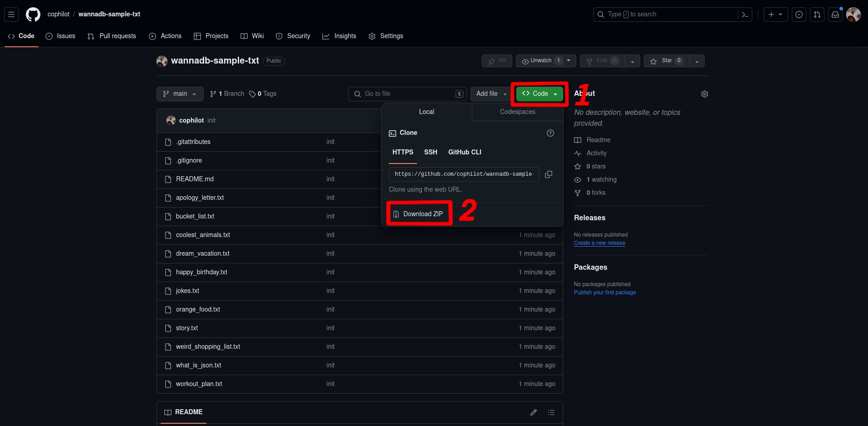Screen dimensions: 868x426
Task: Open the Wiki tab
Action: tap(252, 36)
